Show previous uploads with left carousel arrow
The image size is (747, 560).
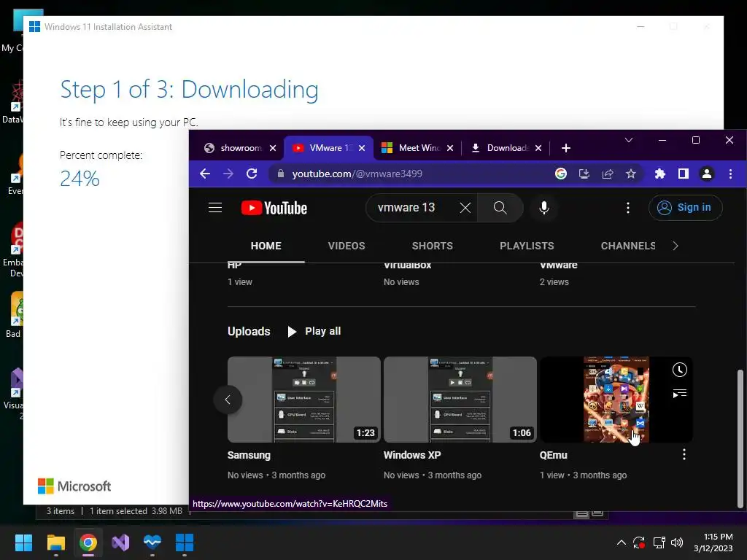pyautogui.click(x=228, y=400)
